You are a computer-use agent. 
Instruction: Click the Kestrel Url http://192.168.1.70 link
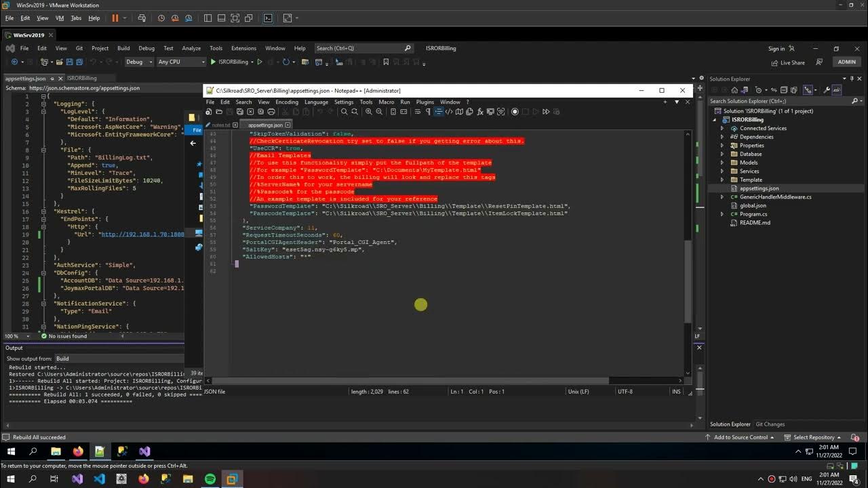point(142,235)
